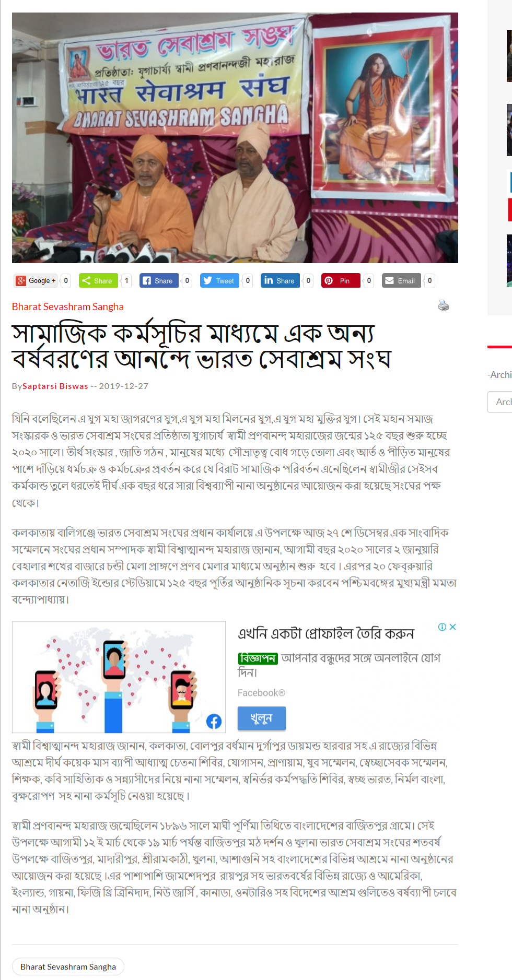Share the article on LinkedIn
Viewport: 512px width, 980px height.
pyautogui.click(x=280, y=281)
